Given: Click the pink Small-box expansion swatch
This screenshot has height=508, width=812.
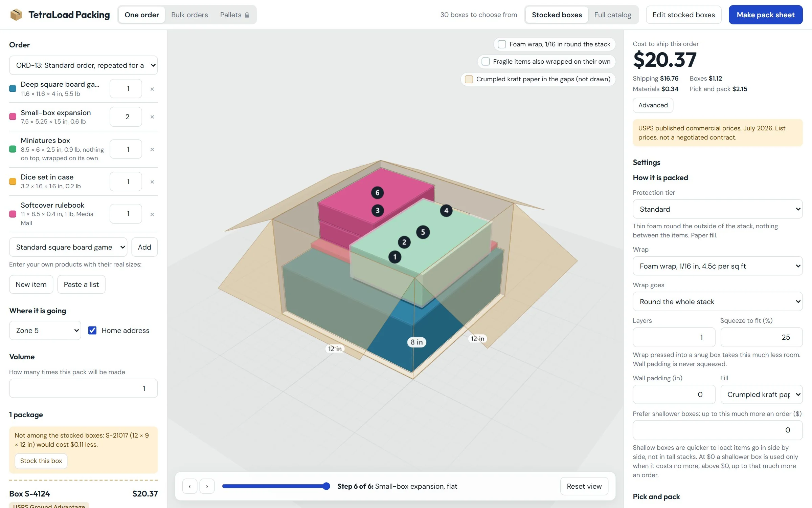Looking at the screenshot, I should tap(13, 117).
